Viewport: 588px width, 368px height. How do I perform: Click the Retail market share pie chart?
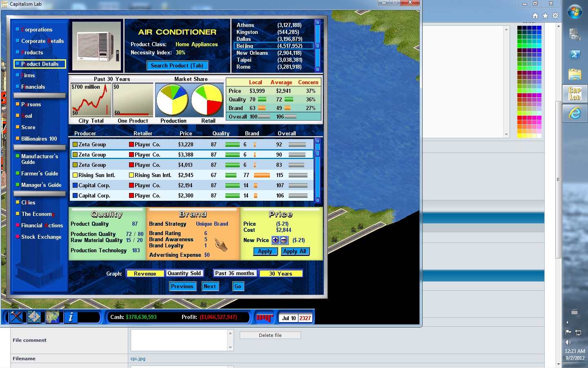pos(207,100)
